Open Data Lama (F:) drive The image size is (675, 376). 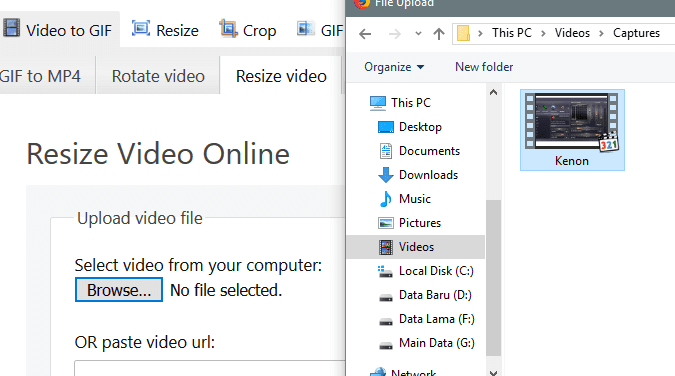pyautogui.click(x=437, y=319)
